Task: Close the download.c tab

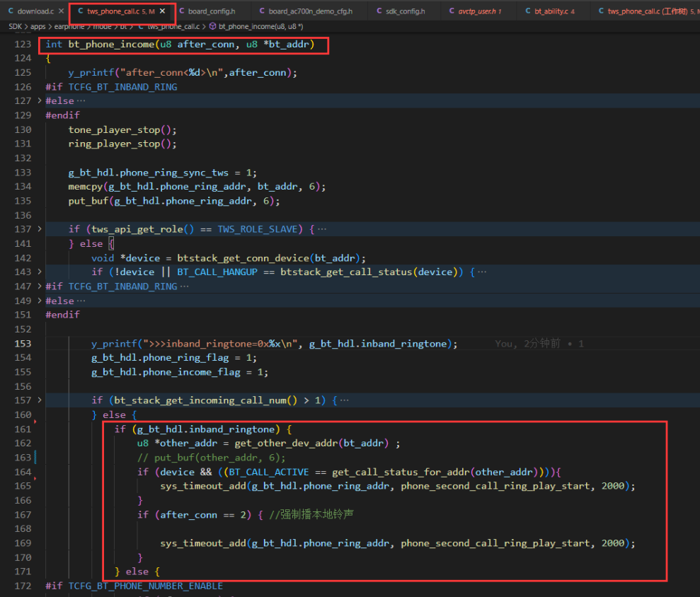Action: click(61, 11)
